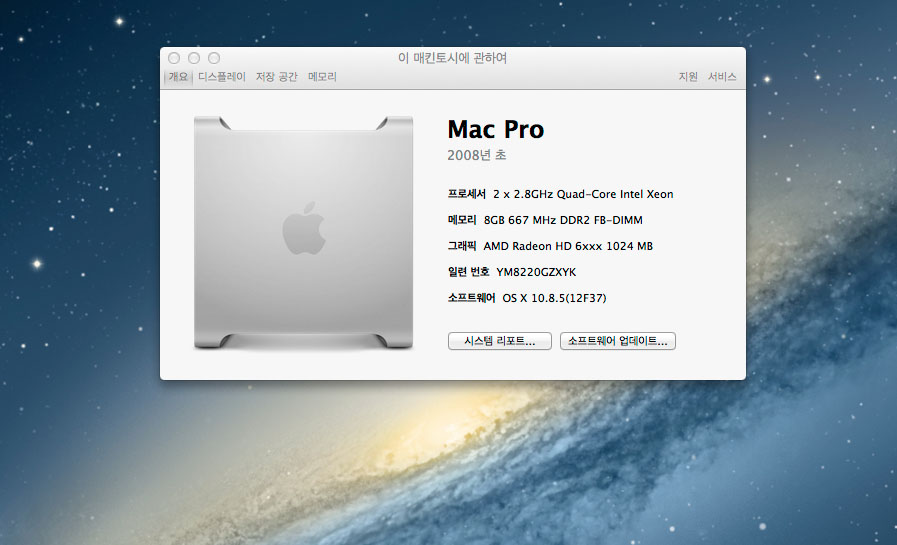Viewport: 897px width, 545px height.
Task: Click the Mac Pro model heading
Action: 496,129
